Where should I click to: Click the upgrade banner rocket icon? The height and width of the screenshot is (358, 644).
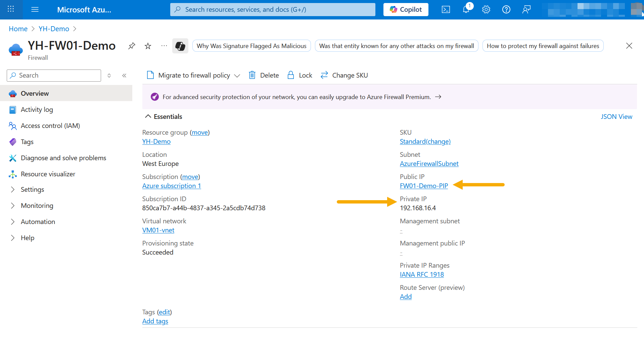pos(155,97)
